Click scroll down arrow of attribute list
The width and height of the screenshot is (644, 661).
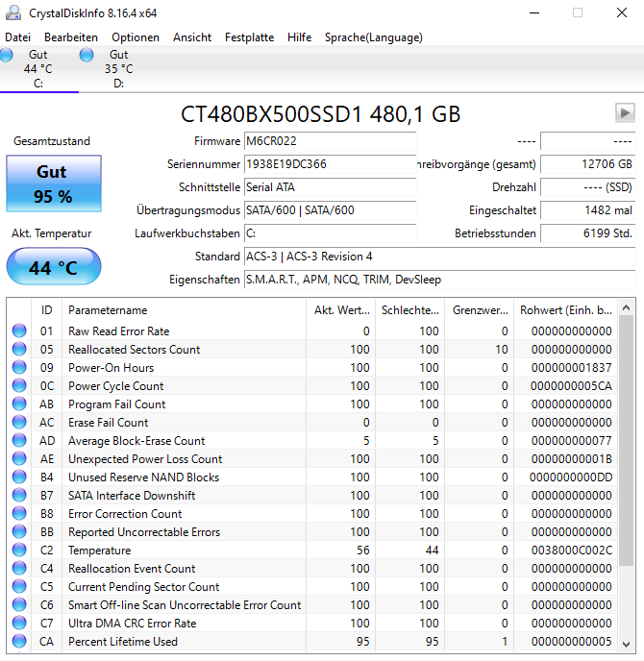tap(627, 644)
